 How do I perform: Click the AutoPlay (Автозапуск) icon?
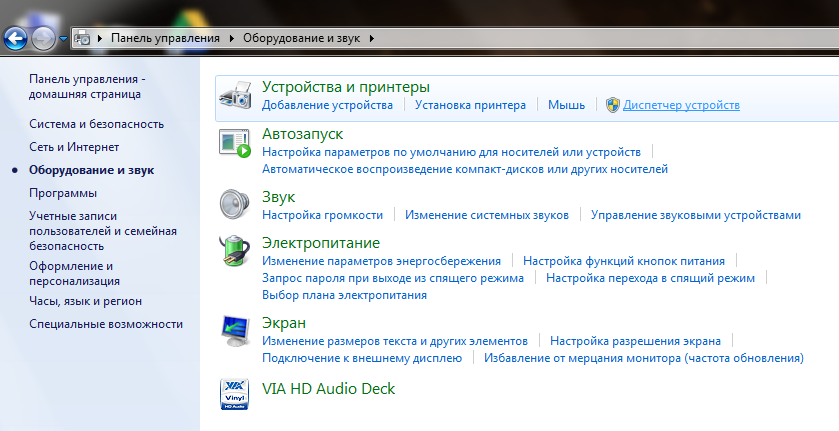point(235,143)
